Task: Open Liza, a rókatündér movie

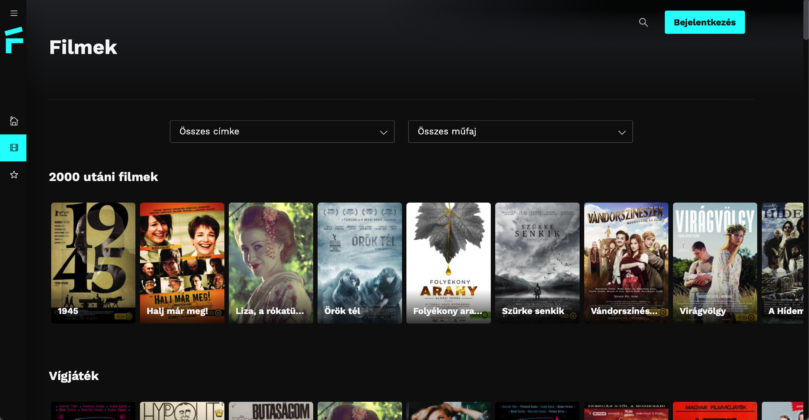Action: click(x=271, y=262)
